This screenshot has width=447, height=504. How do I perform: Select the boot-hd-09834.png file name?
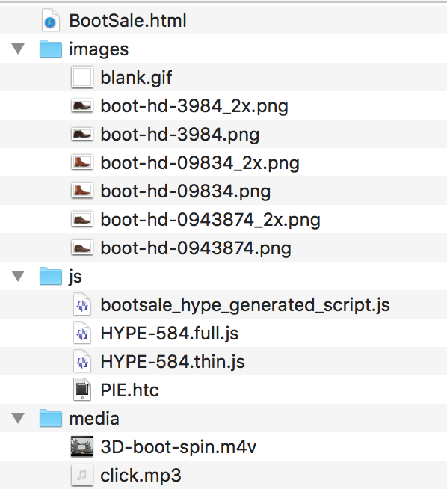pos(185,191)
